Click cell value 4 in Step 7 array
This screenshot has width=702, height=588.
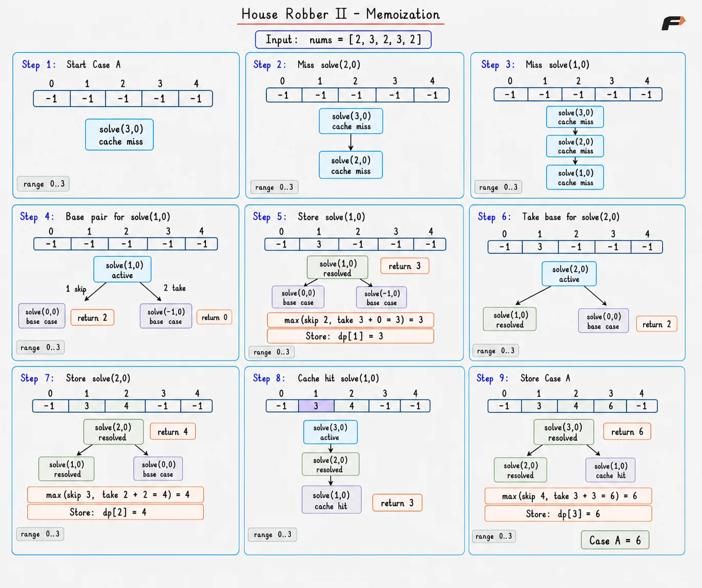tap(126, 406)
